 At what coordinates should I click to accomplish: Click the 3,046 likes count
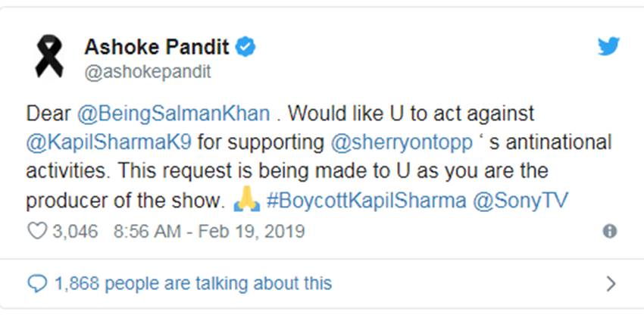point(74,231)
